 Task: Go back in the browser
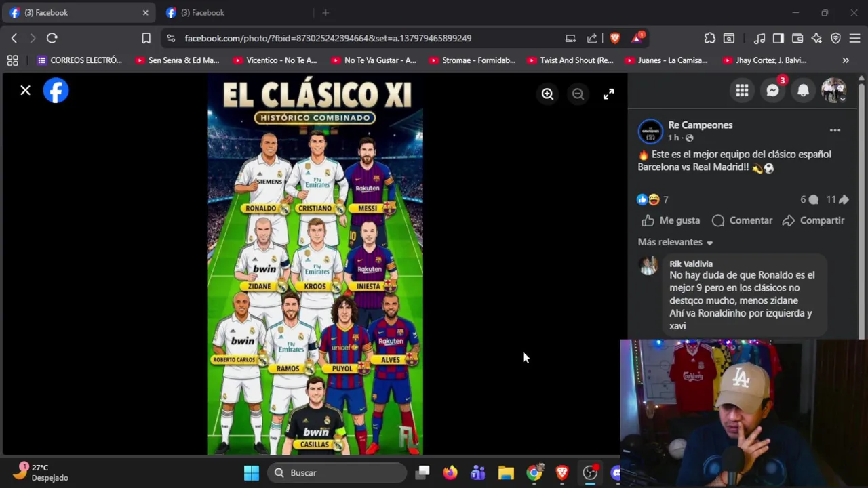pos(14,38)
